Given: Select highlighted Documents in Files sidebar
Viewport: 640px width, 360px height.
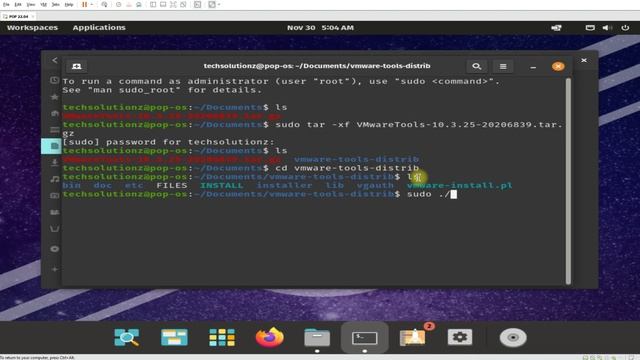Looking at the screenshot, I should coord(51,146).
